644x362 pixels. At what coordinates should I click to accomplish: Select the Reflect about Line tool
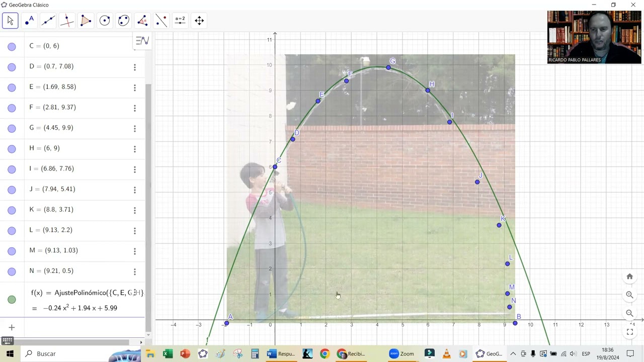coord(162,21)
